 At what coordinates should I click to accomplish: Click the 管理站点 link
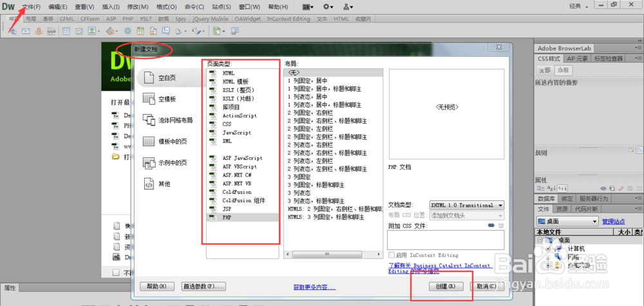pos(614,222)
